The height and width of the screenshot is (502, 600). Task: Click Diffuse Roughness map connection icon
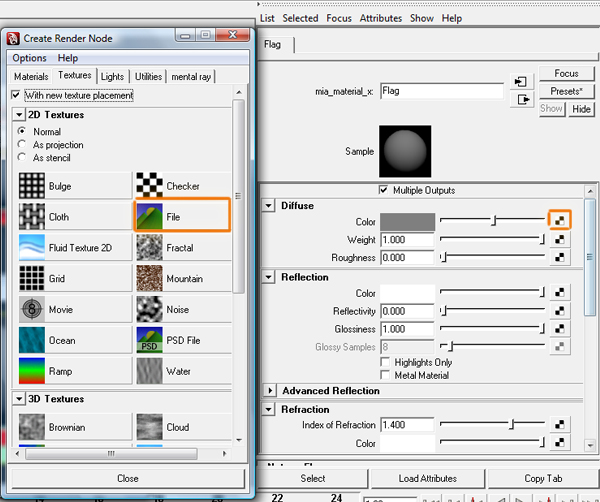point(560,257)
